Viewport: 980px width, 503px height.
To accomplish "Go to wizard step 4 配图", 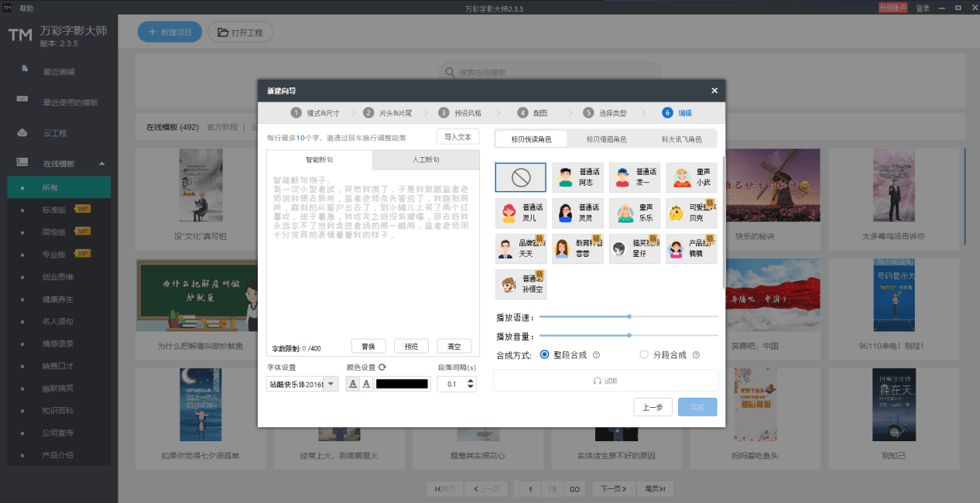I will 533,112.
